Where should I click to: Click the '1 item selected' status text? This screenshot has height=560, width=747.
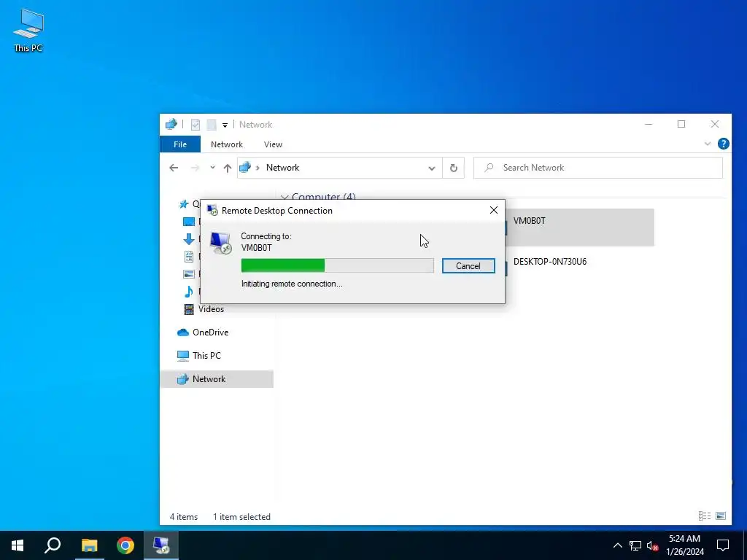click(x=241, y=517)
